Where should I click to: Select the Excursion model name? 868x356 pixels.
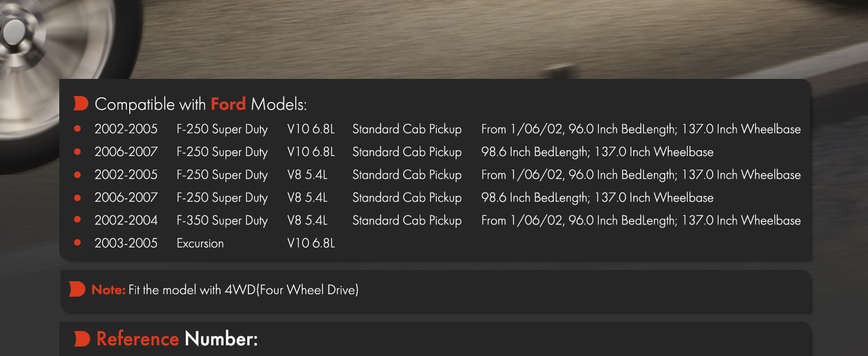point(200,243)
